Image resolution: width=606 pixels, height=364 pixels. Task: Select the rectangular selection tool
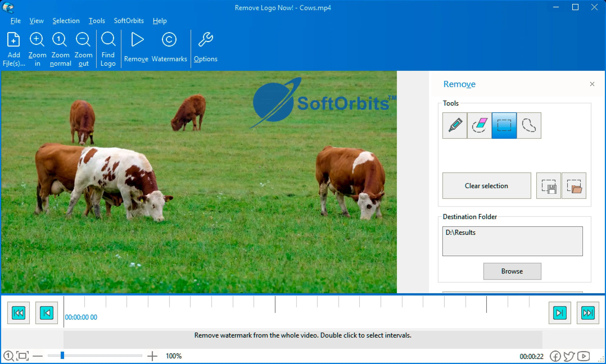pyautogui.click(x=504, y=126)
